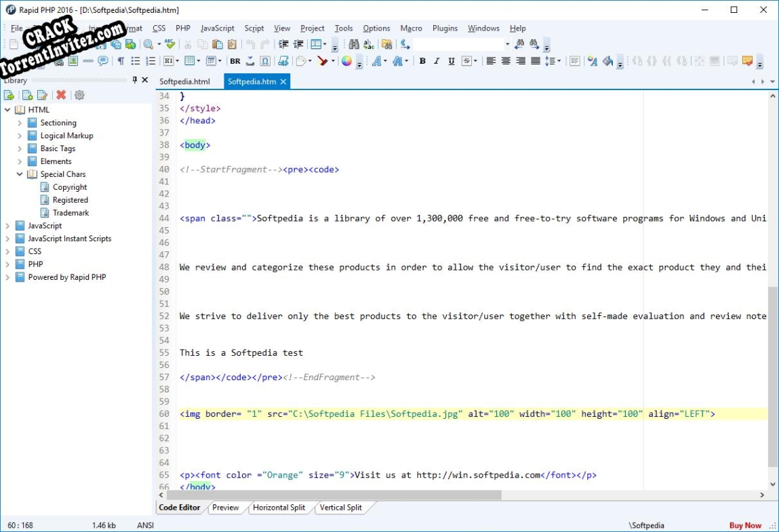Click the Buy Now link
The width and height of the screenshot is (779, 532).
745,525
